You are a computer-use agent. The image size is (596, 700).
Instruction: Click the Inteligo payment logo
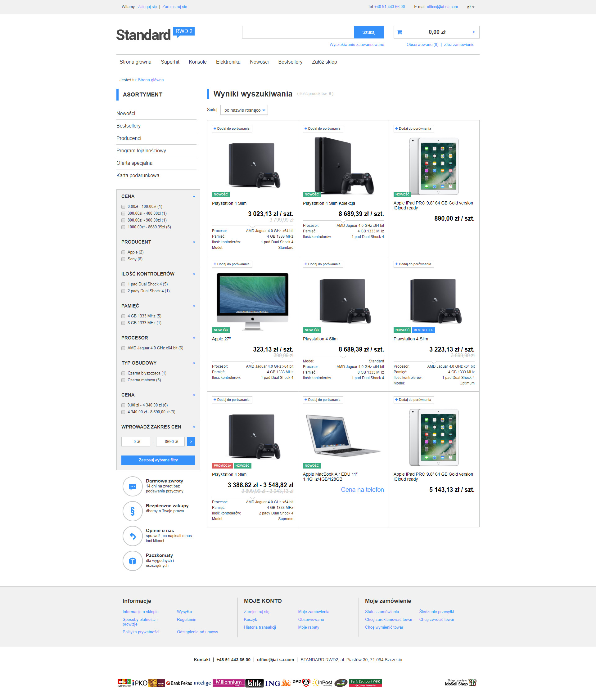coord(203,683)
